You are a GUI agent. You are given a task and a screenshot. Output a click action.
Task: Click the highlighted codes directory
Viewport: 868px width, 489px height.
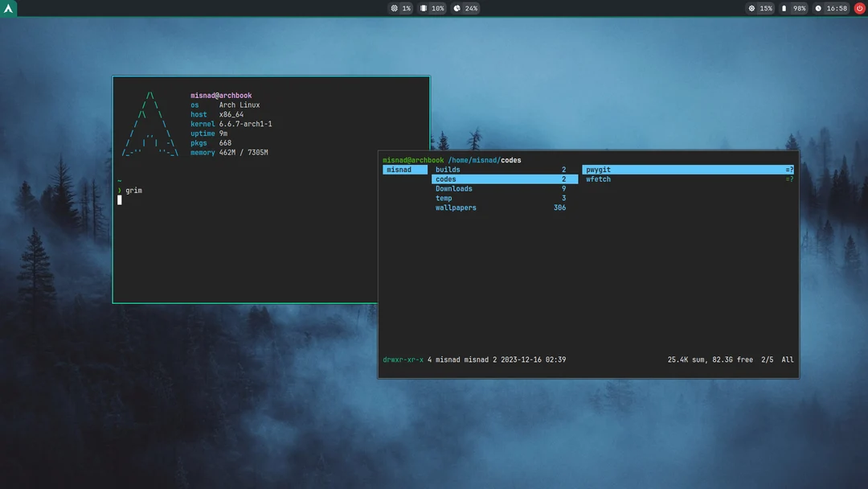pyautogui.click(x=446, y=179)
